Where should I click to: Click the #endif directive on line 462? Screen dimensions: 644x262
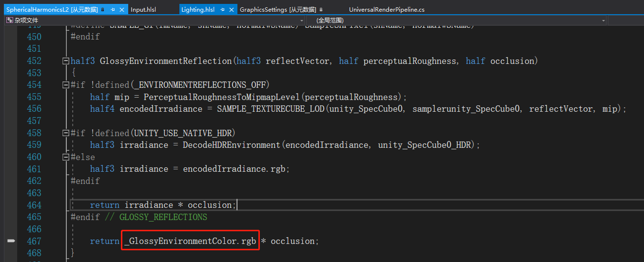(x=85, y=181)
